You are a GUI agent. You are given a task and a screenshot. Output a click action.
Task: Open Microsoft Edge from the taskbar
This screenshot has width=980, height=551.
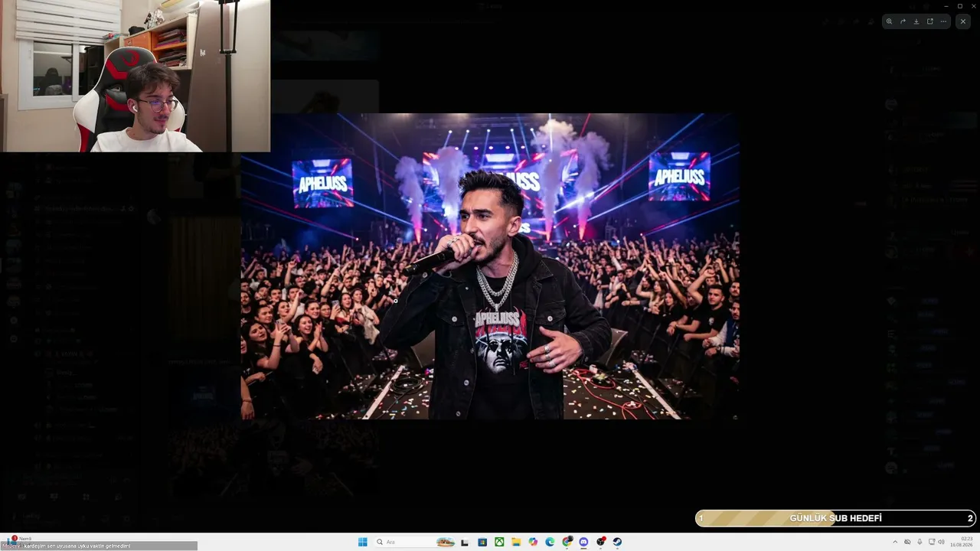[550, 542]
